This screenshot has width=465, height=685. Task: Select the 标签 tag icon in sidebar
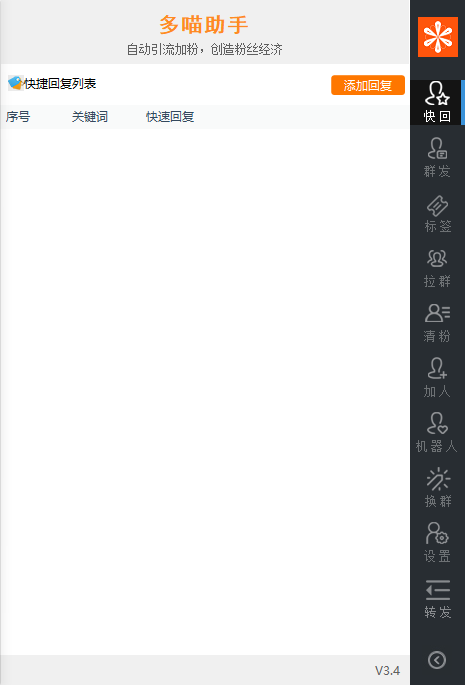437,213
